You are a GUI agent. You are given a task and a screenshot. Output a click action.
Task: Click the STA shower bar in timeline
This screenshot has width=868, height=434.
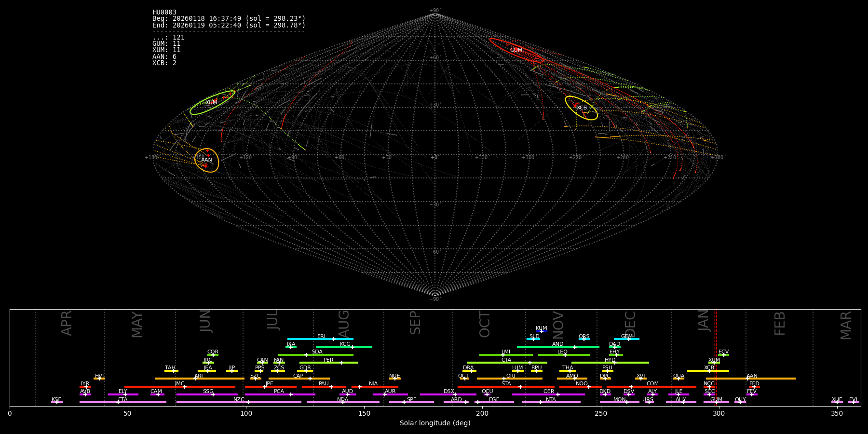506,387
